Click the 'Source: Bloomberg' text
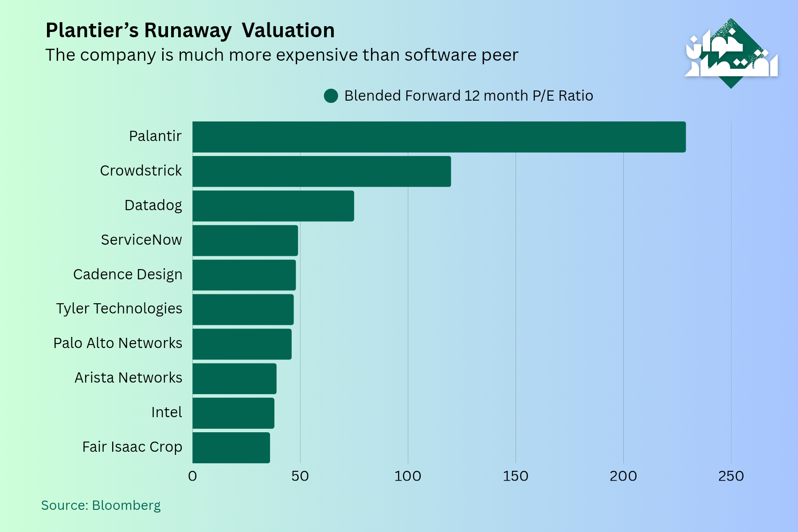798x532 pixels. point(101,506)
